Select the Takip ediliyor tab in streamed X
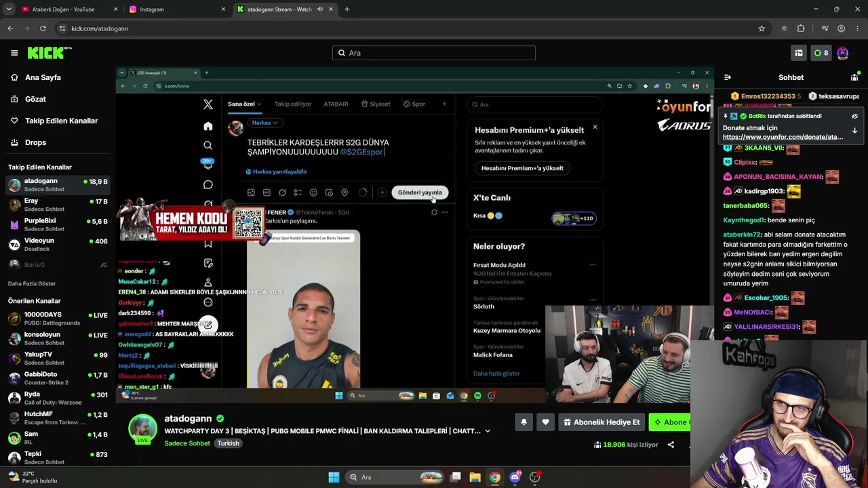This screenshot has width=868, height=488. 293,104
